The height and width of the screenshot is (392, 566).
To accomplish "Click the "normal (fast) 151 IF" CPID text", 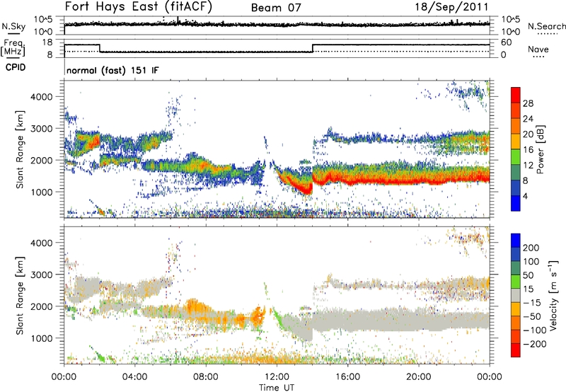I will coord(112,70).
